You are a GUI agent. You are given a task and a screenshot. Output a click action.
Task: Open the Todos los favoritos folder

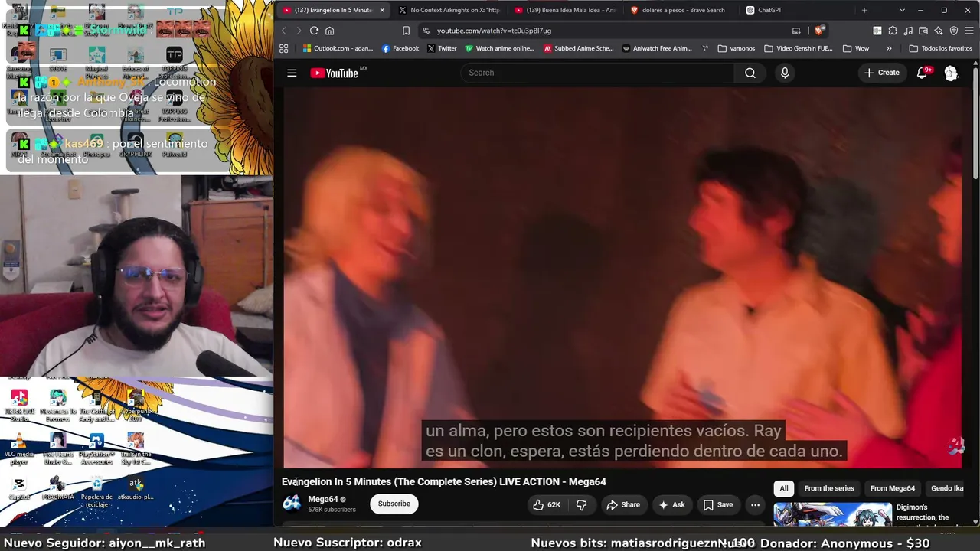tap(940, 48)
